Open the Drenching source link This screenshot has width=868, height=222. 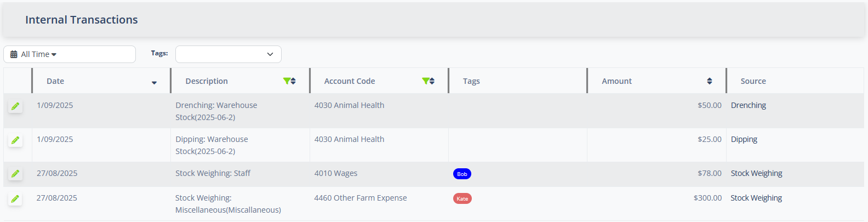coord(748,105)
